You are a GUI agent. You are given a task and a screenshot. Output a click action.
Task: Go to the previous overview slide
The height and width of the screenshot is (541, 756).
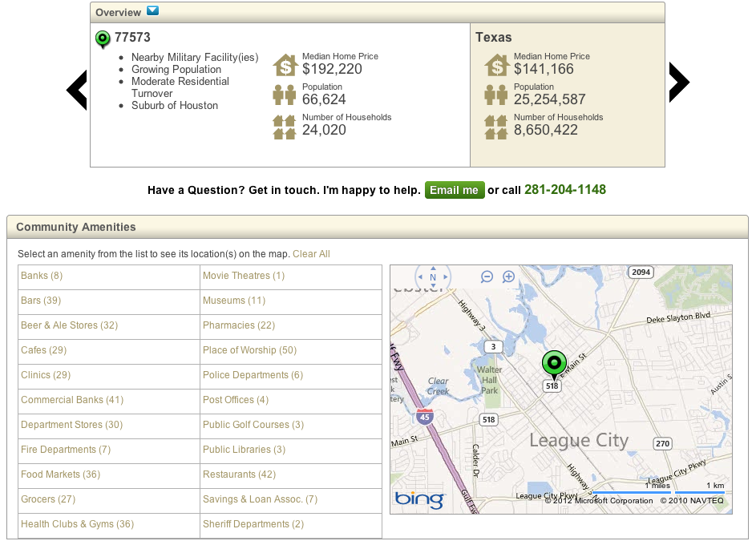pos(77,90)
